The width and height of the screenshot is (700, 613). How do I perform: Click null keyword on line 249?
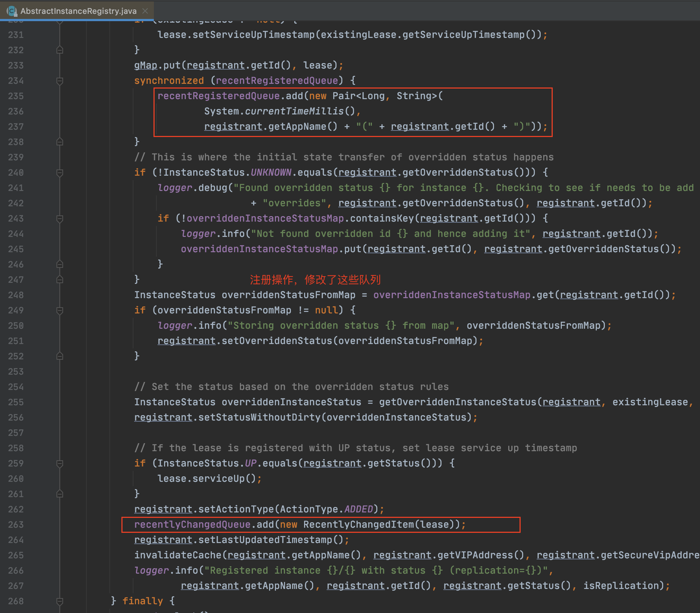click(326, 310)
